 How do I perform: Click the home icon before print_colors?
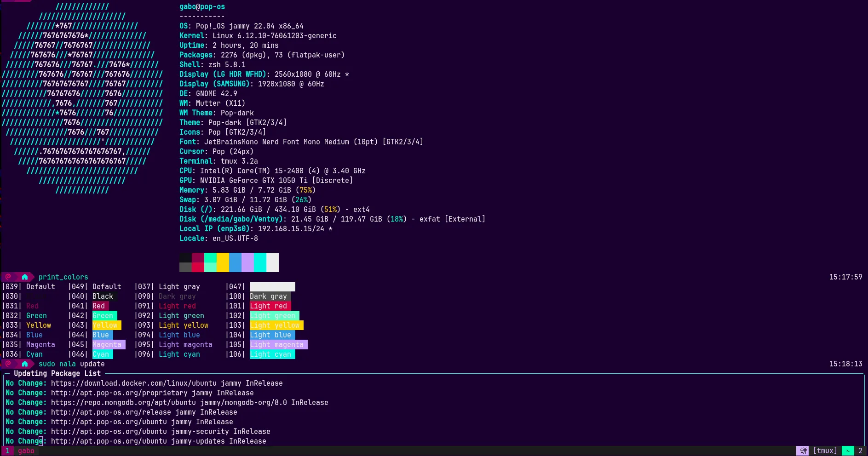tap(25, 277)
